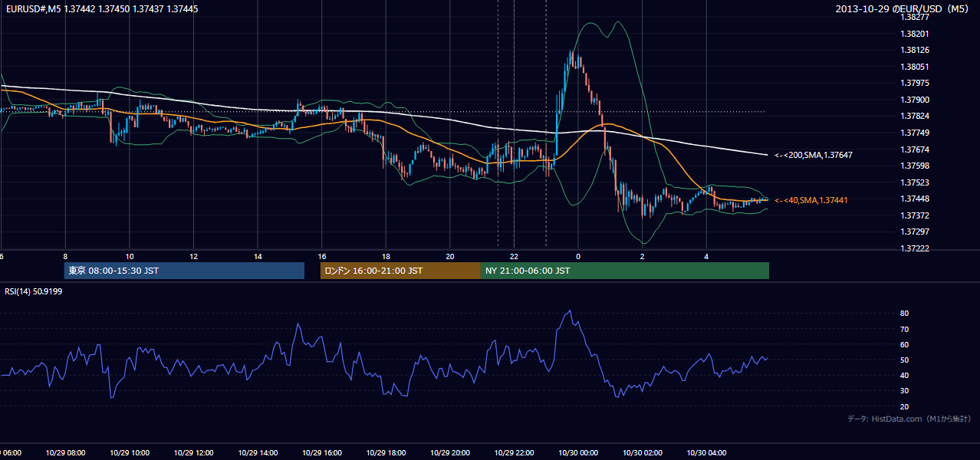The width and height of the screenshot is (980, 460).
Task: Click the 1.37523 price axis label
Action: tap(916, 182)
